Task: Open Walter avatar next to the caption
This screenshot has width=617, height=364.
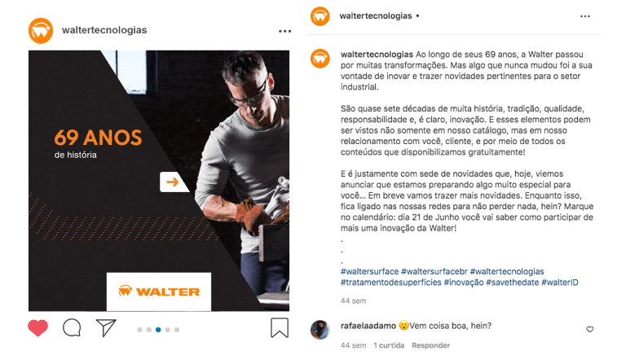Action: click(320, 59)
